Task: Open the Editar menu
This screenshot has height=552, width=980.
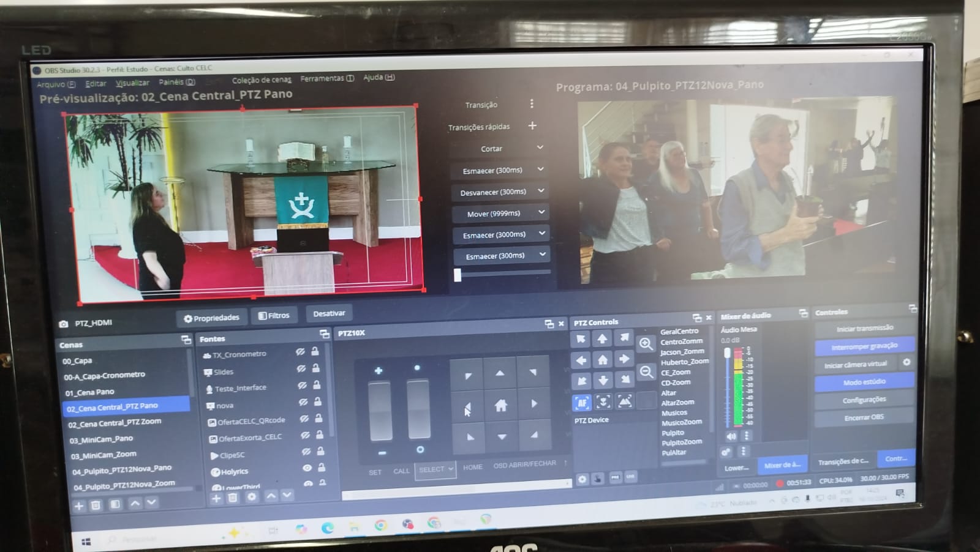Action: click(96, 84)
